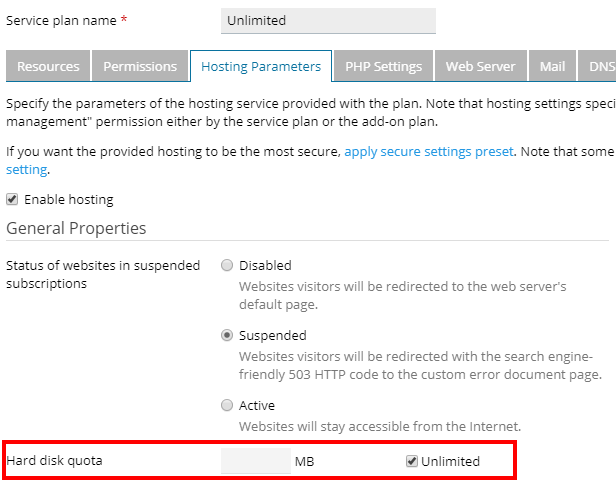
Task: Switch to the DNS tab
Action: [x=601, y=67]
